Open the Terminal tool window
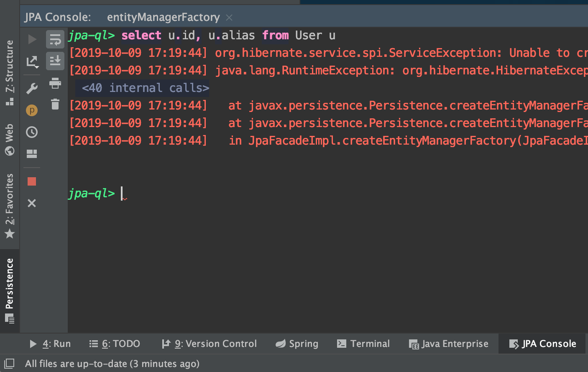 tap(363, 344)
